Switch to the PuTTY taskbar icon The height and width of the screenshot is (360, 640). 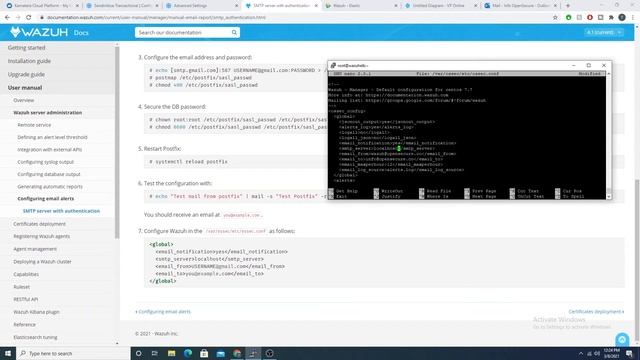click(x=253, y=353)
